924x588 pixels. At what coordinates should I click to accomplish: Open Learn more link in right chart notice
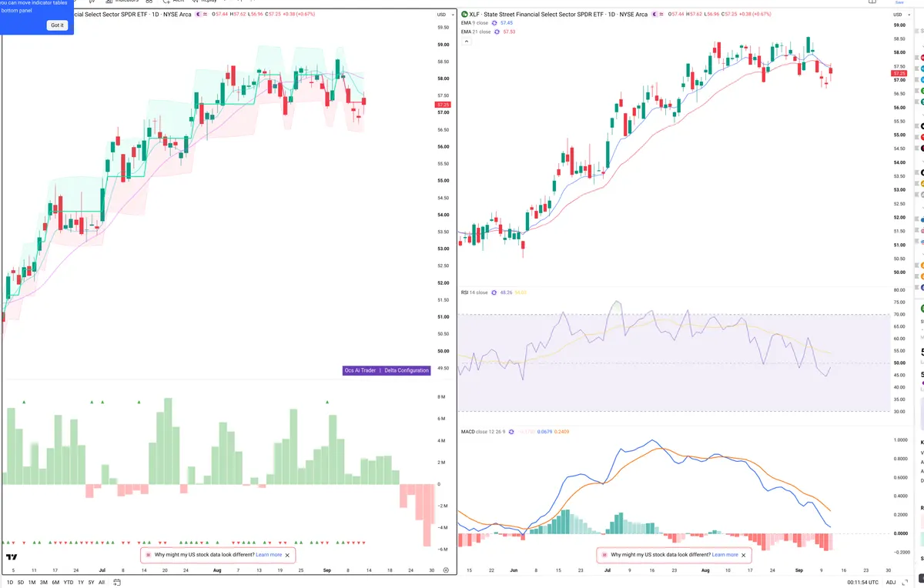pos(725,555)
